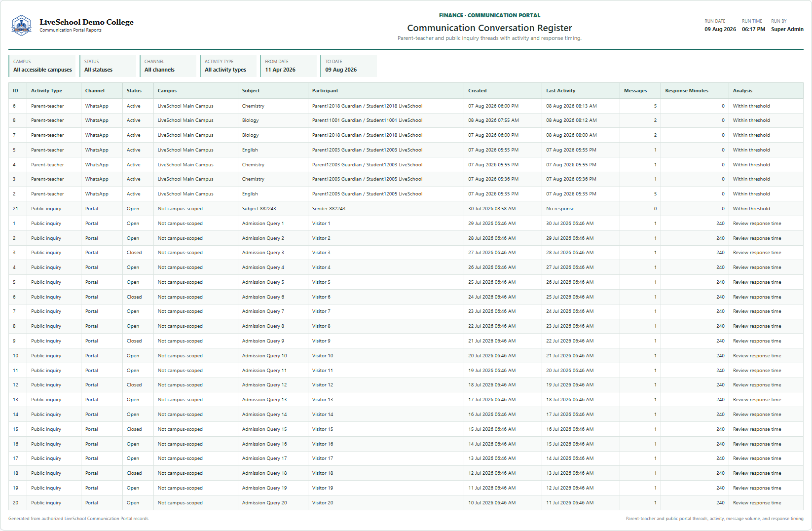Click subject 'Admission Query 15'
Image resolution: width=812 pixels, height=531 pixels.
tap(264, 429)
